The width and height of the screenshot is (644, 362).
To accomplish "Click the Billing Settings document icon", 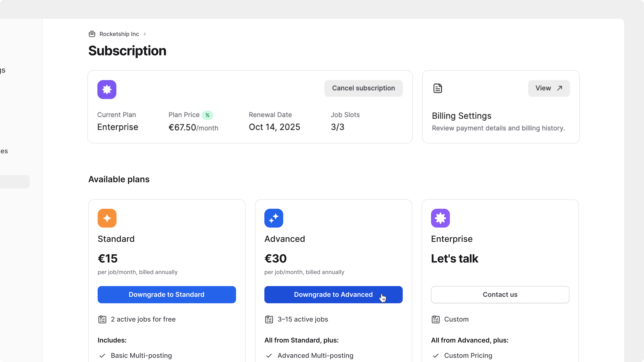I will click(x=438, y=88).
